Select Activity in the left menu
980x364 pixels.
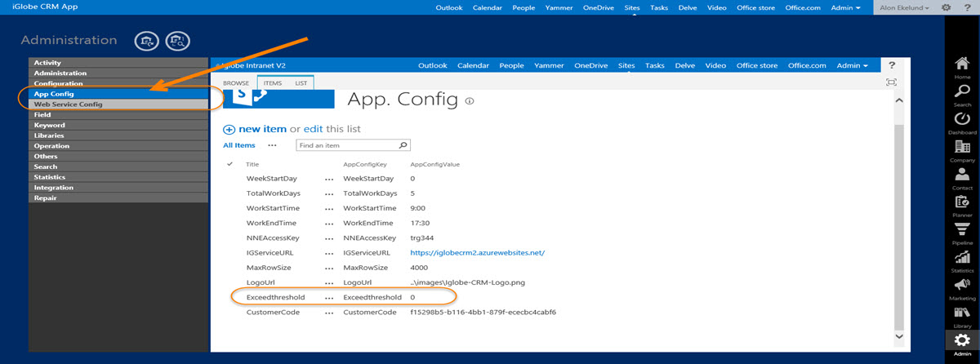point(118,63)
